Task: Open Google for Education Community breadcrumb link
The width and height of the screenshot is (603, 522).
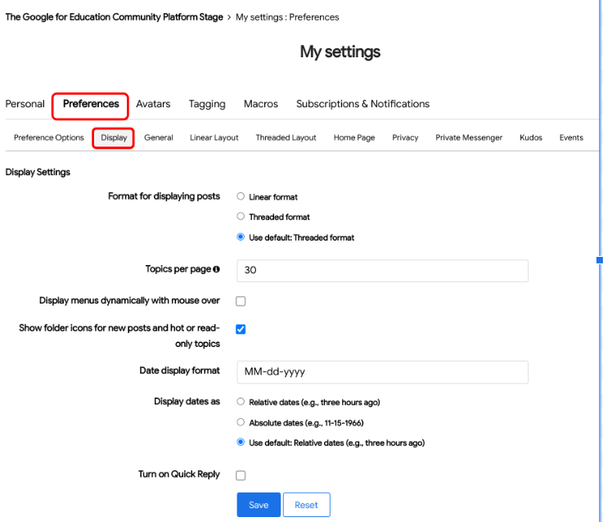Action: (113, 17)
